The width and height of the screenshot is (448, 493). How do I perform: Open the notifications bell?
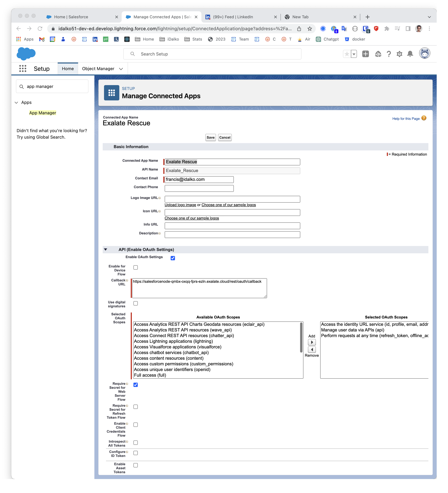tap(410, 54)
